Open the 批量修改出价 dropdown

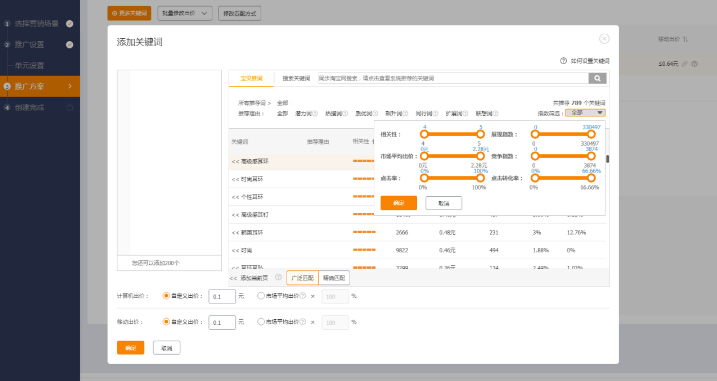click(x=185, y=13)
